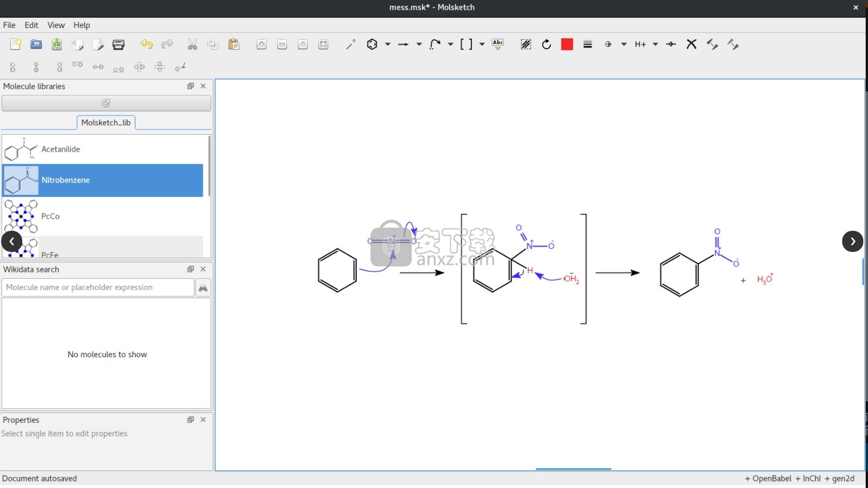Select the X delete tool
The height and width of the screenshot is (488, 868).
pyautogui.click(x=692, y=45)
